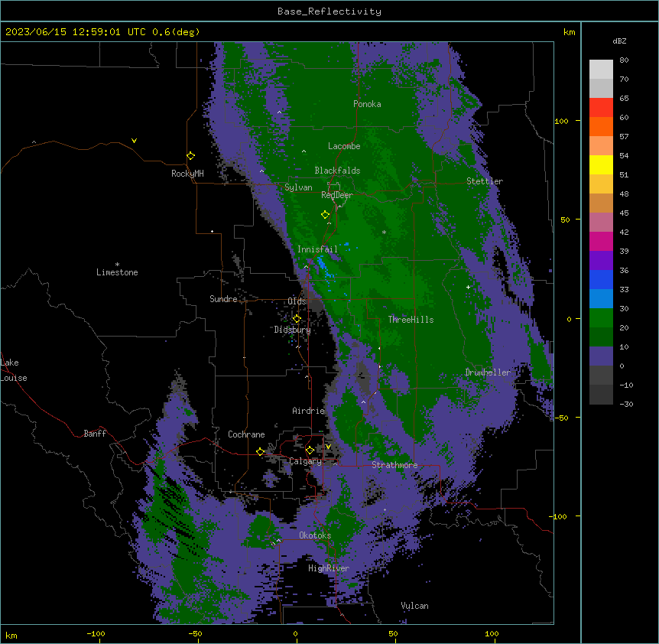The height and width of the screenshot is (644, 659).
Task: Click the orange 60-57 dBZ legend swatch
Action: (x=601, y=126)
